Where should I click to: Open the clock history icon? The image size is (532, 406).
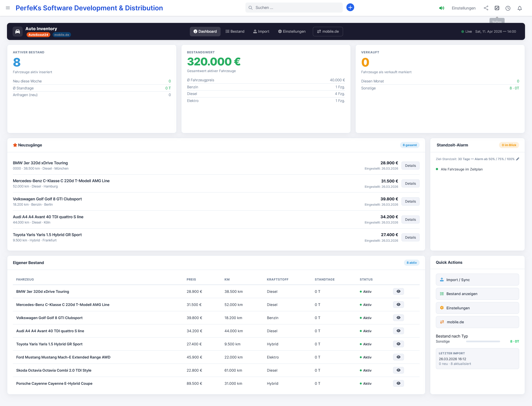tap(508, 8)
